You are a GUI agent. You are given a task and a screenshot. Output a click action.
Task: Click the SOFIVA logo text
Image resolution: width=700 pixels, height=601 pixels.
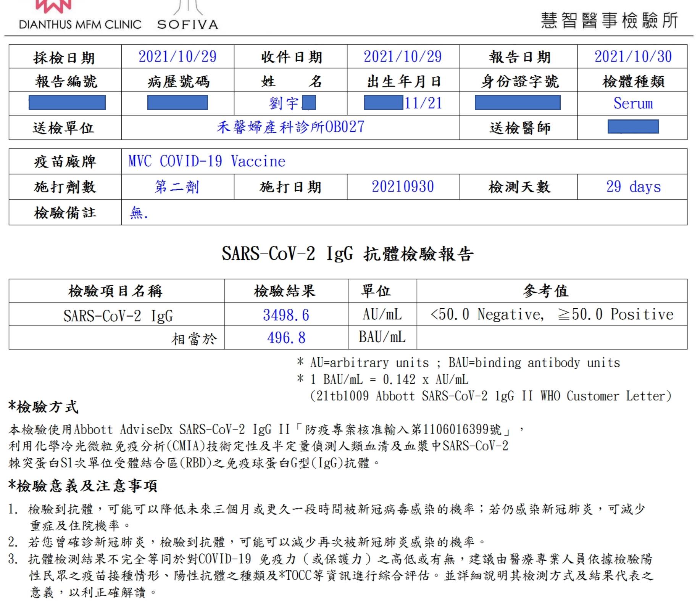coord(188,24)
